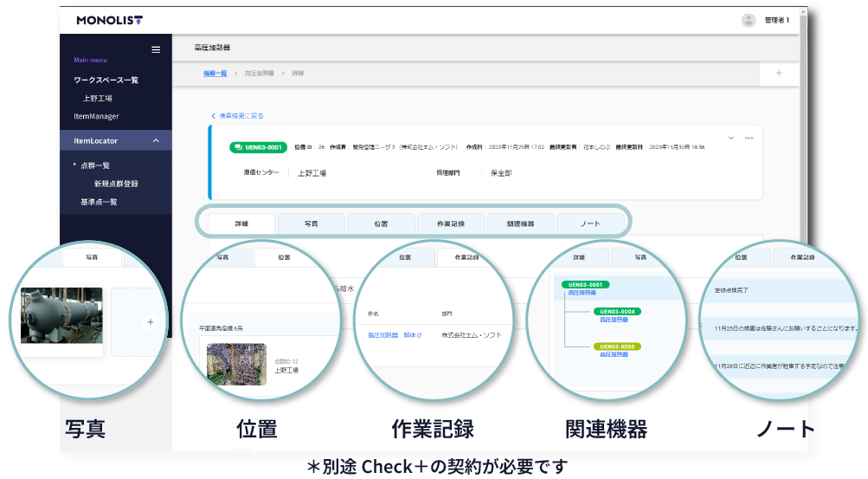Collapse the ItemLocator menu chevron
This screenshot has height=479, width=868.
(x=156, y=140)
